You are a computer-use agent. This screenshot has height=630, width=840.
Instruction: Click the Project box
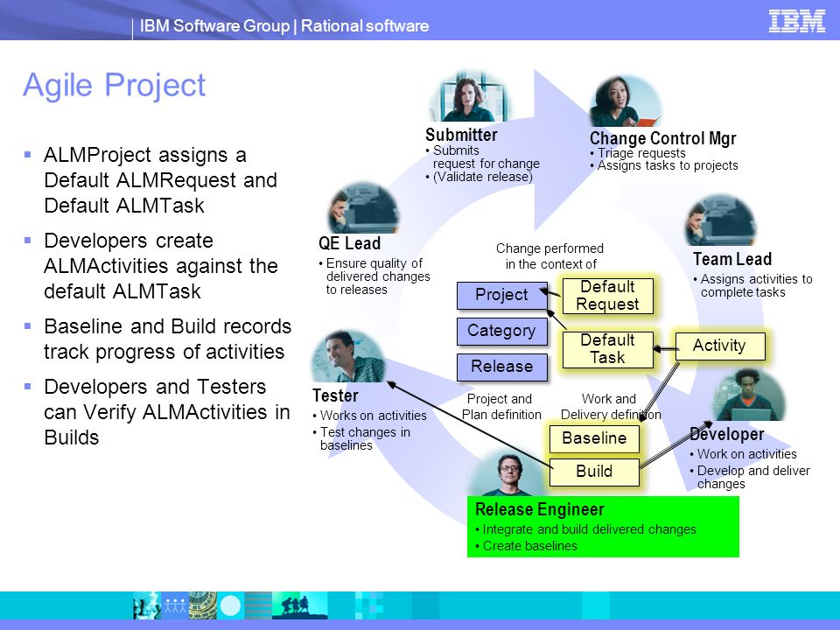click(x=502, y=295)
